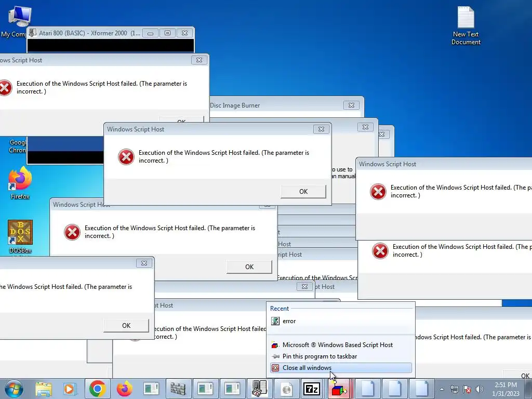Click the 7z taskbar icon
This screenshot has height=399, width=532.
(x=312, y=389)
